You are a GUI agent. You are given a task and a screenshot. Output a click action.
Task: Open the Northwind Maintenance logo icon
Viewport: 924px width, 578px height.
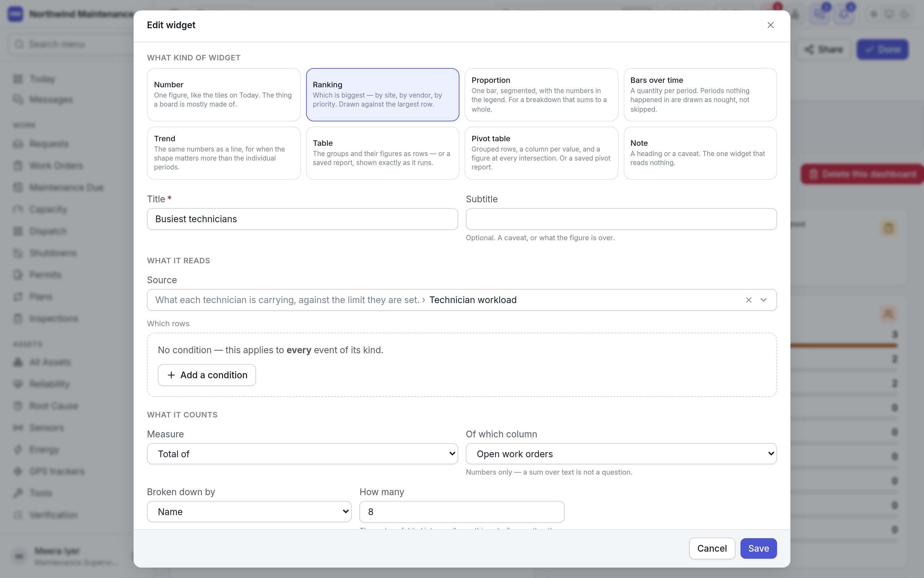(x=15, y=14)
